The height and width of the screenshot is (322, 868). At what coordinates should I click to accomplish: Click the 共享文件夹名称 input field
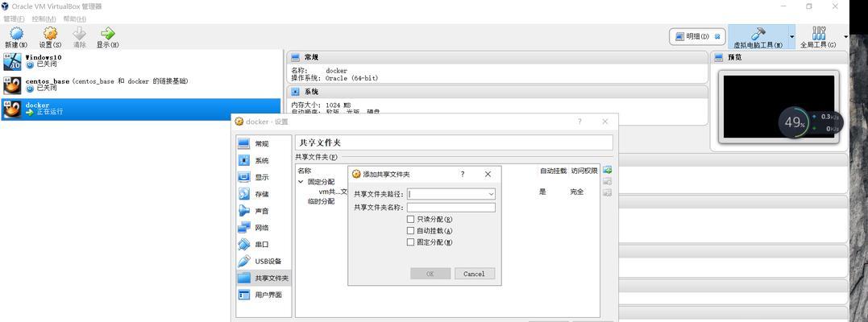pos(451,208)
